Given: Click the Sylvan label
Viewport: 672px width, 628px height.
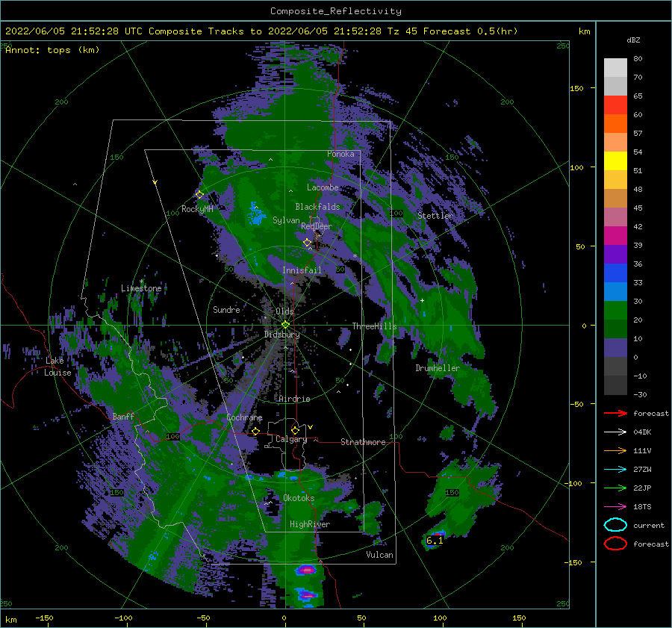Looking at the screenshot, I should 286,220.
